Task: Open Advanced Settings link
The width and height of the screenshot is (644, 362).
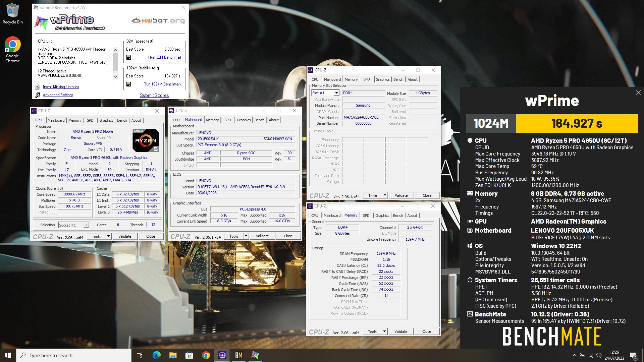Action: tap(58, 95)
